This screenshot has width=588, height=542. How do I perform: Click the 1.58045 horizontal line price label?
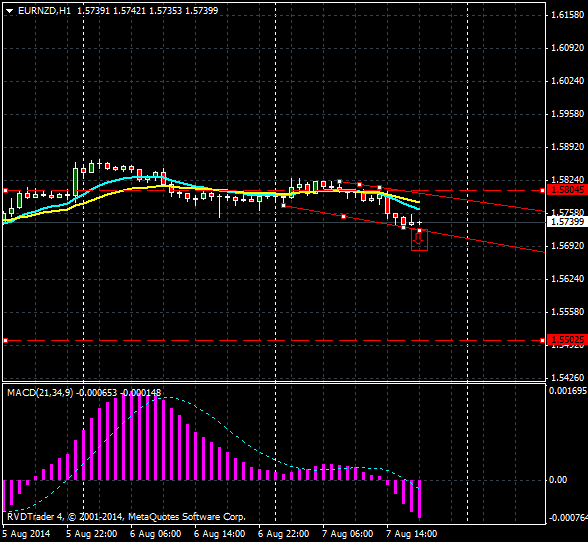(567, 190)
